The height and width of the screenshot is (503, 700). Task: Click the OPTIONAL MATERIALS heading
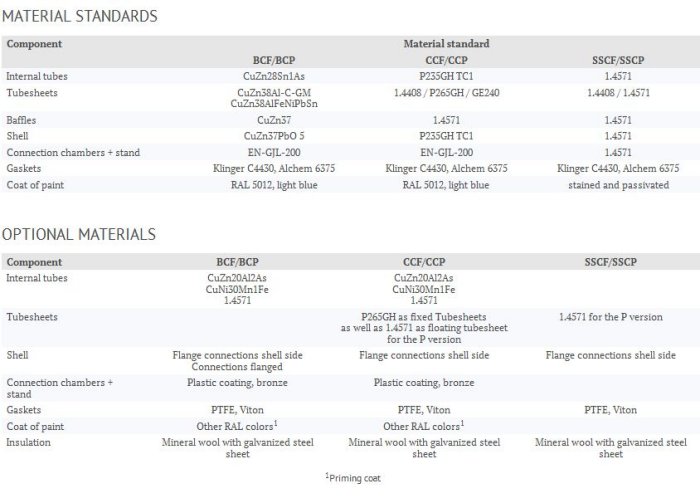[78, 234]
